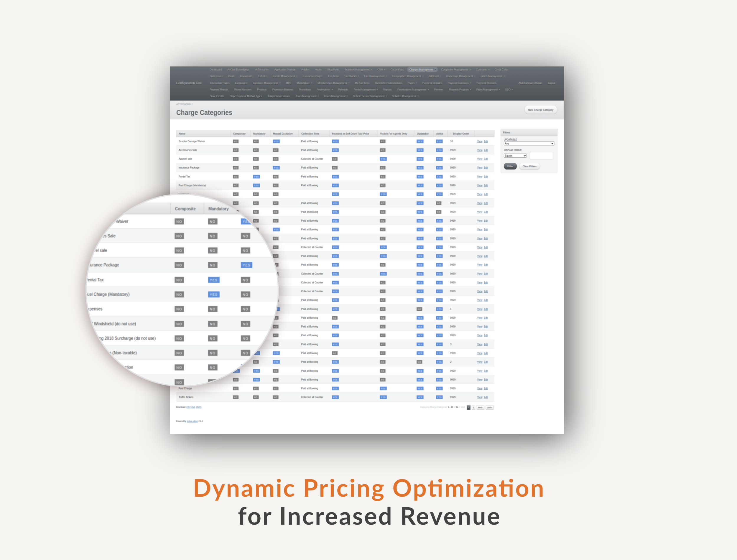Open the Updatable filter dropdown
This screenshot has width=737, height=560.
[529, 144]
